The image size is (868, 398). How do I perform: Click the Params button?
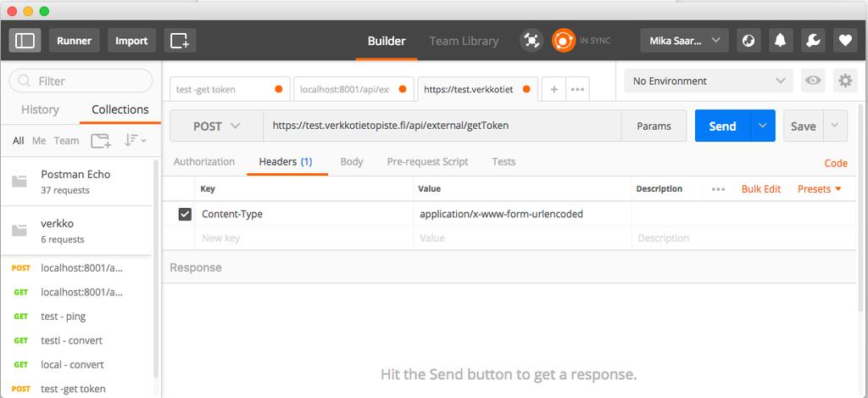(x=654, y=126)
